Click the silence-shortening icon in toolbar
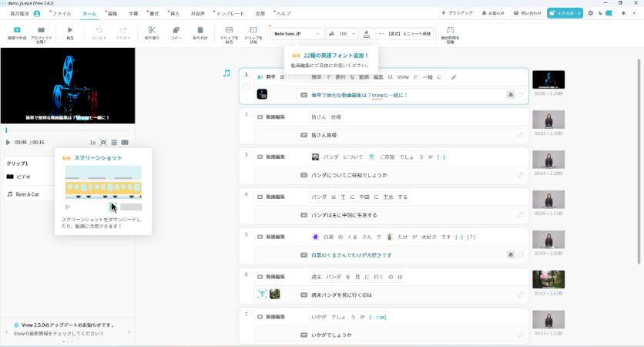Screen dimensions: 644x347 click(x=450, y=30)
